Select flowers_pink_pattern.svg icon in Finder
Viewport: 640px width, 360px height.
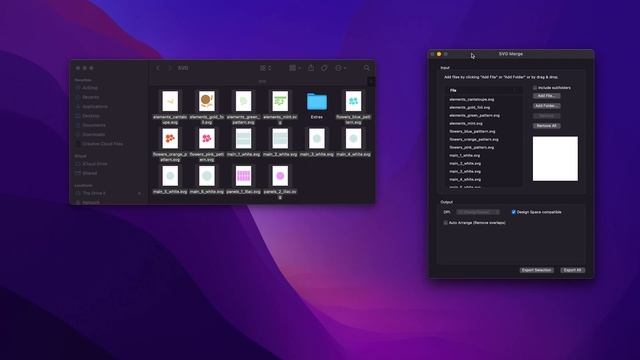coord(207,138)
